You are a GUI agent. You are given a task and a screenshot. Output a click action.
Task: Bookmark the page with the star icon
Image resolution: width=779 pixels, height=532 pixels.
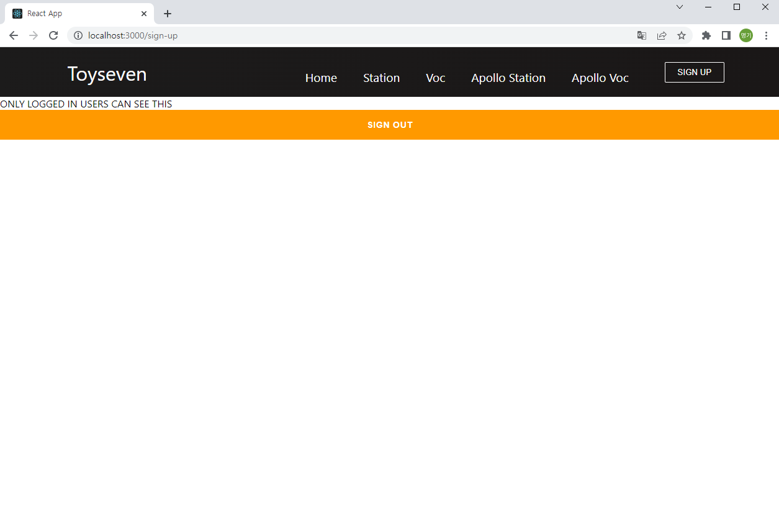[682, 35]
